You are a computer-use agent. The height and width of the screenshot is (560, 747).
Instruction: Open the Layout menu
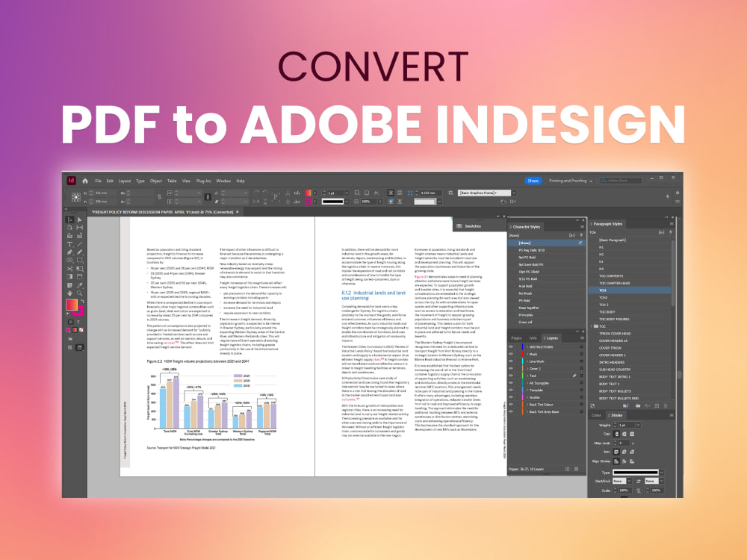coord(124,181)
